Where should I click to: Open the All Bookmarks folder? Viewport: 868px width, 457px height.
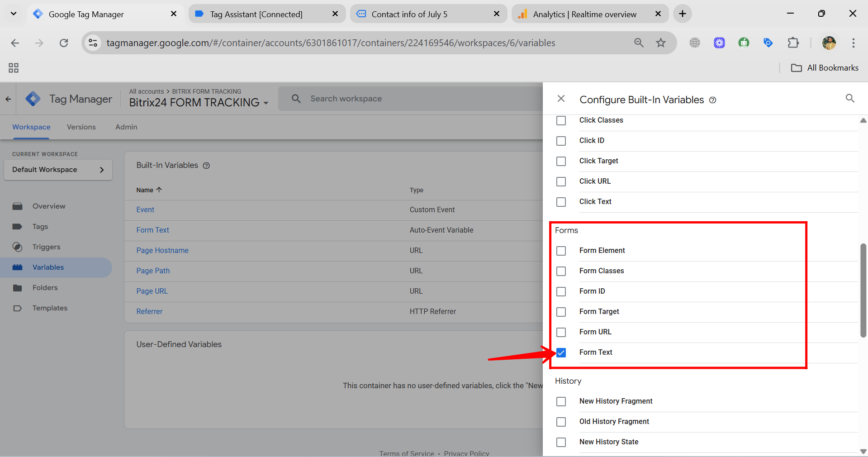pyautogui.click(x=825, y=68)
